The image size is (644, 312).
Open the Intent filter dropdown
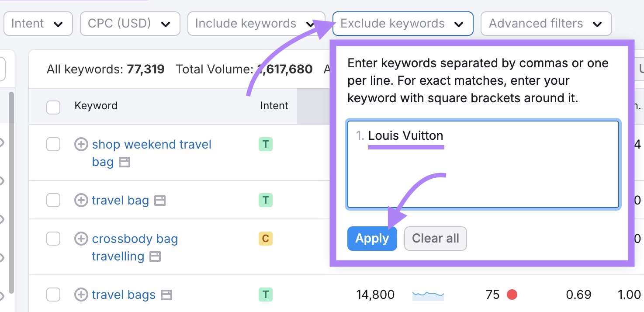coord(38,24)
